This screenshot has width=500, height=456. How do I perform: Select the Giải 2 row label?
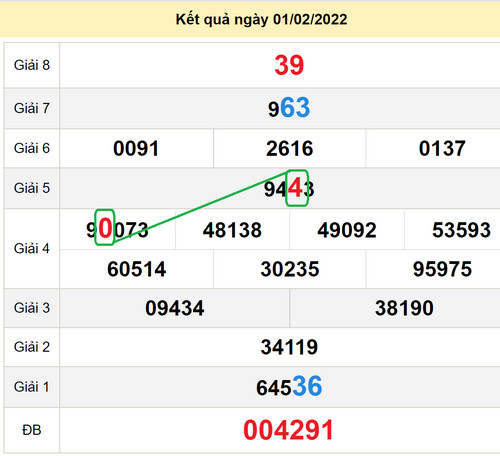tap(32, 347)
